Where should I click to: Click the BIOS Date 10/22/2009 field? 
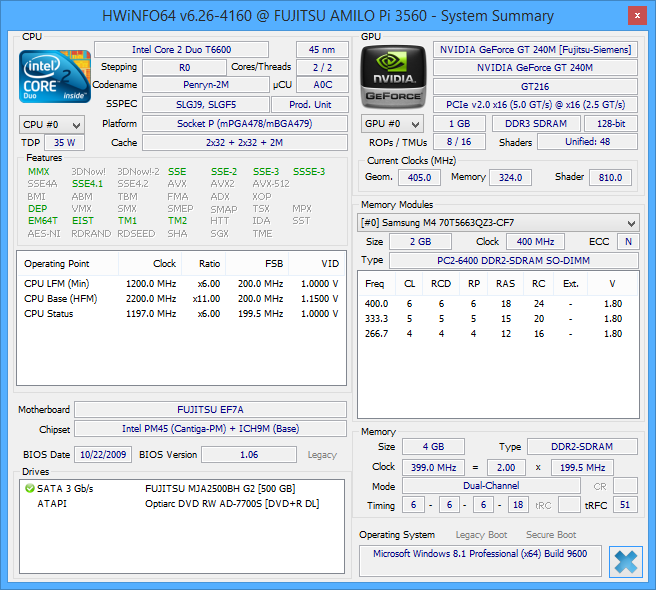click(x=103, y=454)
